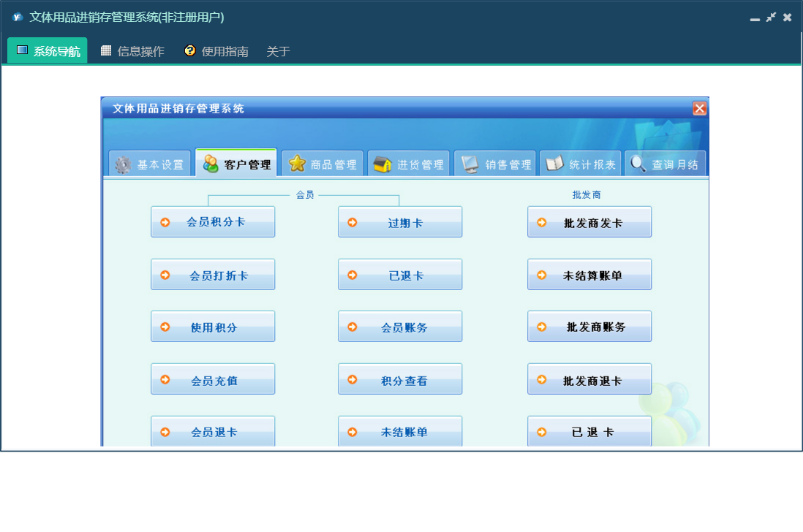Click the magnifier icon on 查询月结
The image size is (803, 532).
638,164
